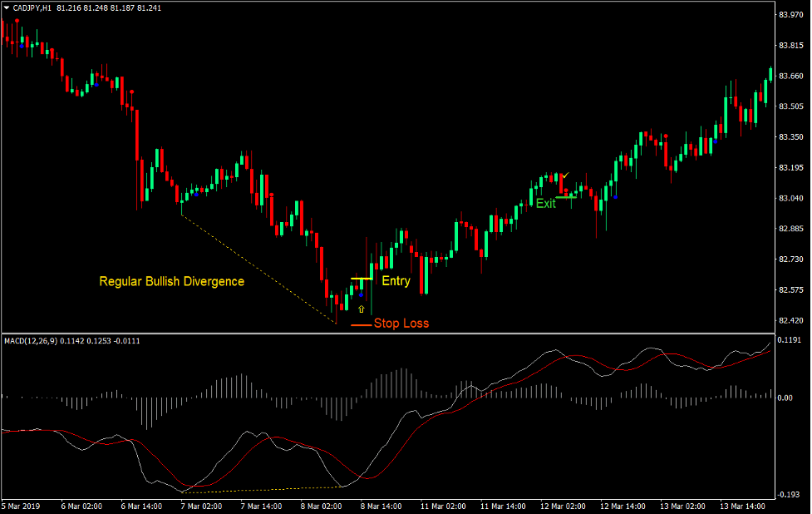Click the blue arrow marker near the chart bottom
Screen dimensions: 812x514
click(x=361, y=295)
